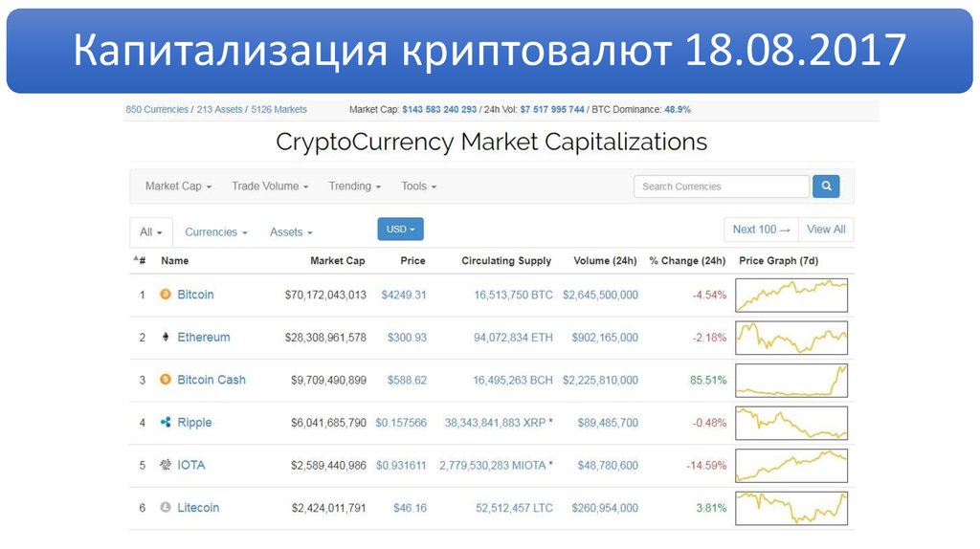This screenshot has width=980, height=549.
Task: Click the Litecoin coin icon
Action: (165, 508)
